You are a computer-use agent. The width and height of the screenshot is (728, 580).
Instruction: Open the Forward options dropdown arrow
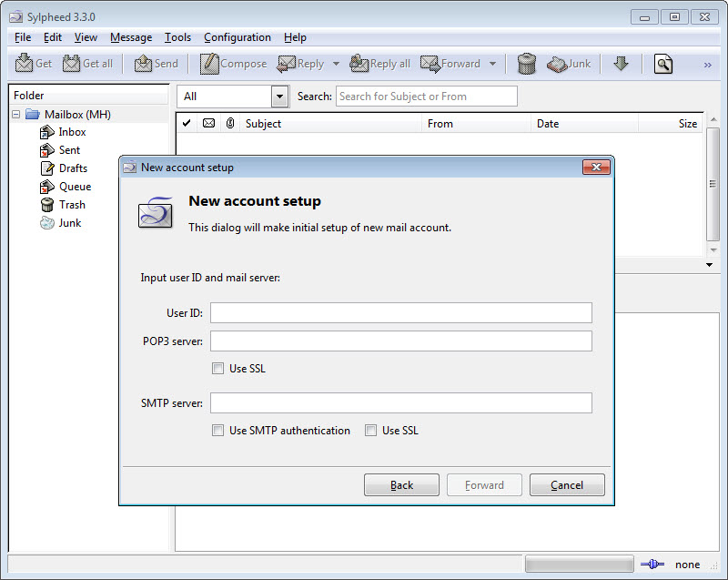492,64
